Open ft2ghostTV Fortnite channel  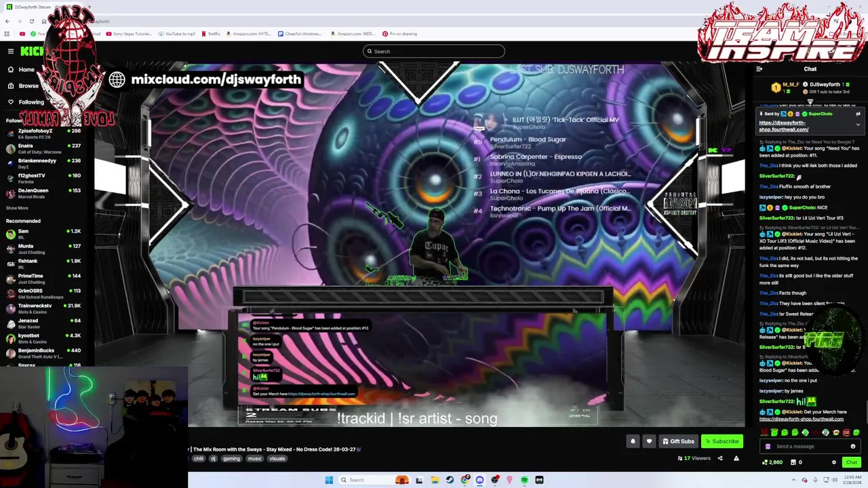tap(43, 178)
